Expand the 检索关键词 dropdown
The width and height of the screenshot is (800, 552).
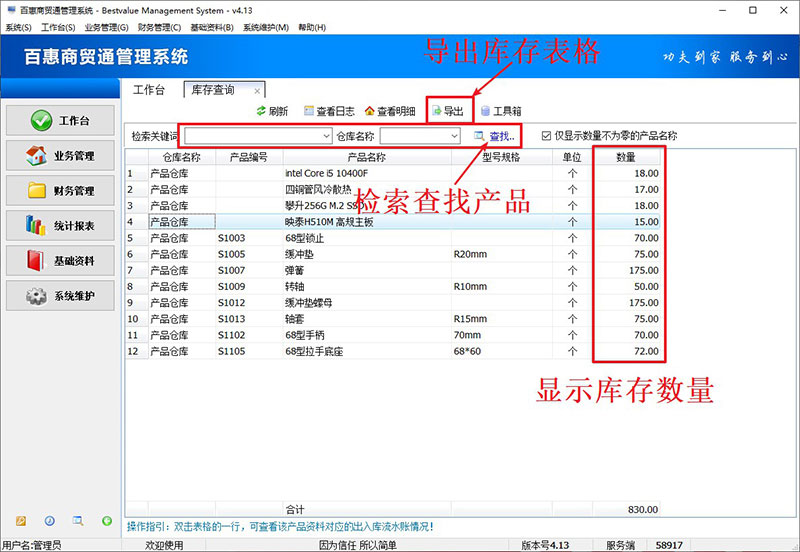(x=327, y=136)
